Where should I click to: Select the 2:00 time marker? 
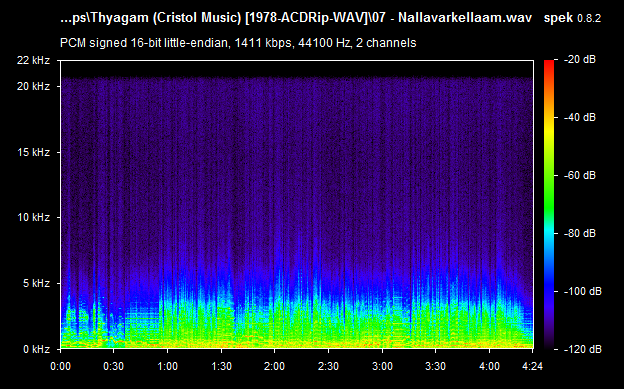274,366
